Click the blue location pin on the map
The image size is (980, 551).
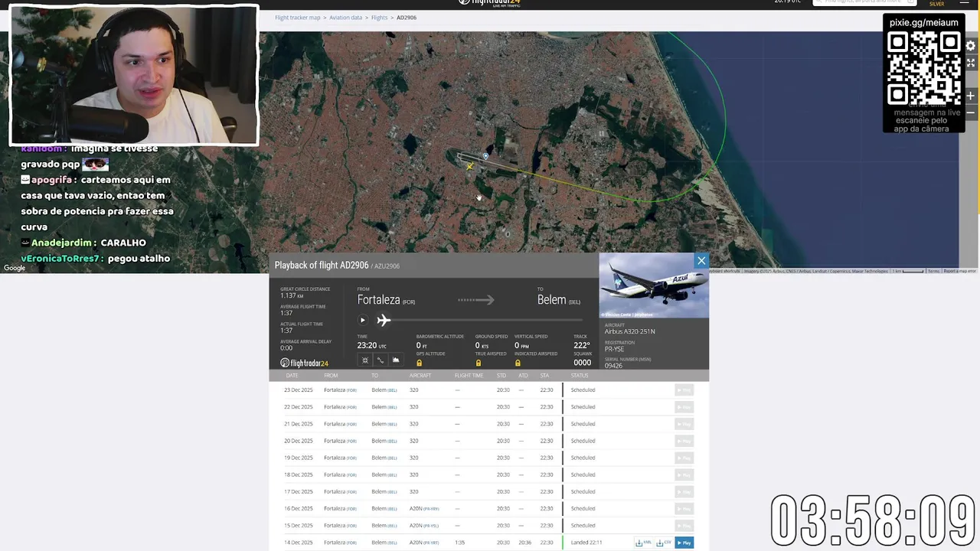485,157
